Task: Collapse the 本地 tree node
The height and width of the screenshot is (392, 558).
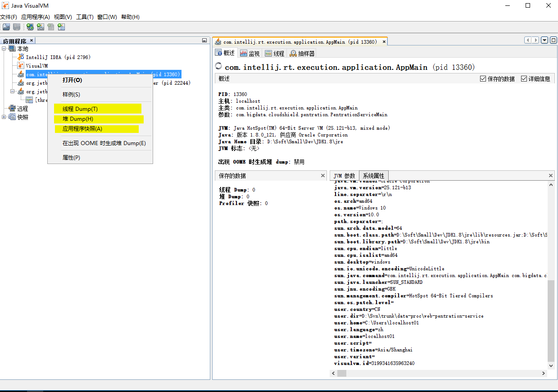Action: pos(4,49)
